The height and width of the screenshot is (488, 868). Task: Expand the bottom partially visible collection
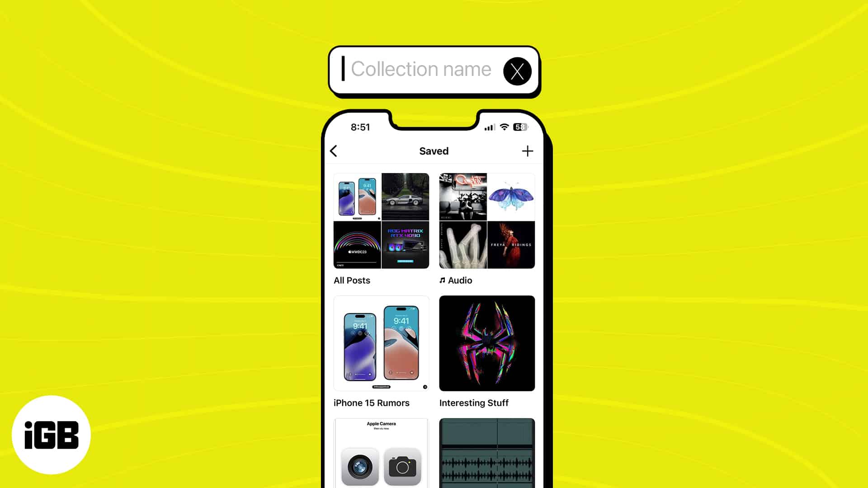pos(381,453)
